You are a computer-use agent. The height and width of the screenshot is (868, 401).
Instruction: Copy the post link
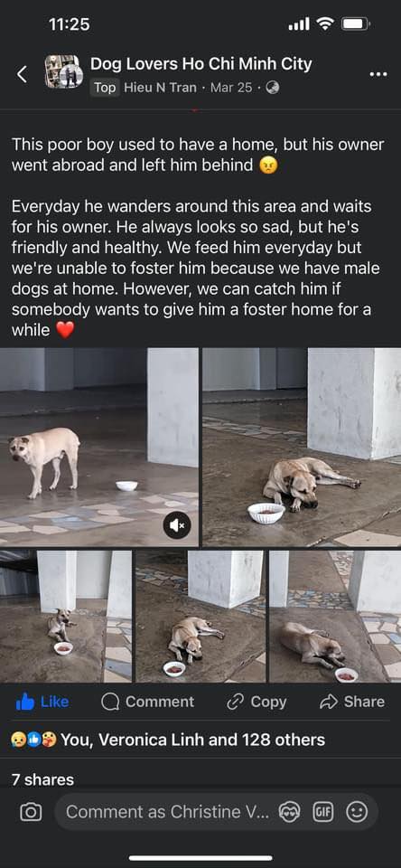pyautogui.click(x=256, y=702)
